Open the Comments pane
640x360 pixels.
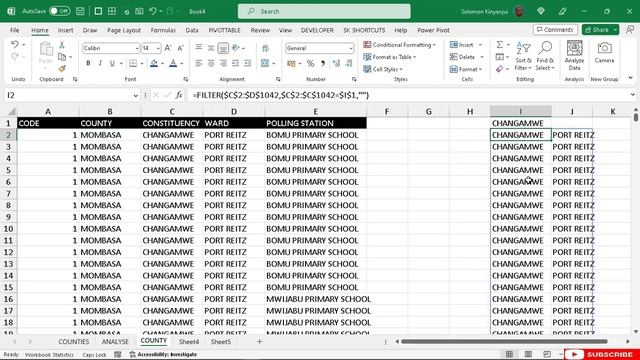pos(555,30)
